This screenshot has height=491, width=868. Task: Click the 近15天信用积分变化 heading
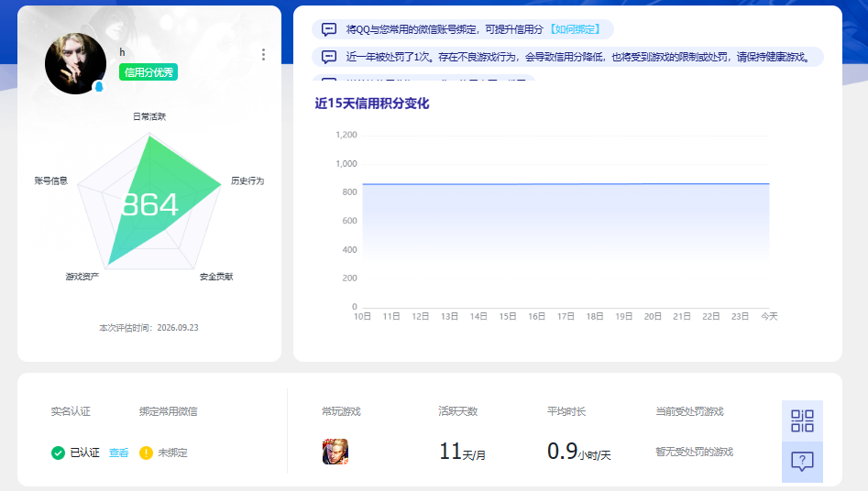click(372, 104)
